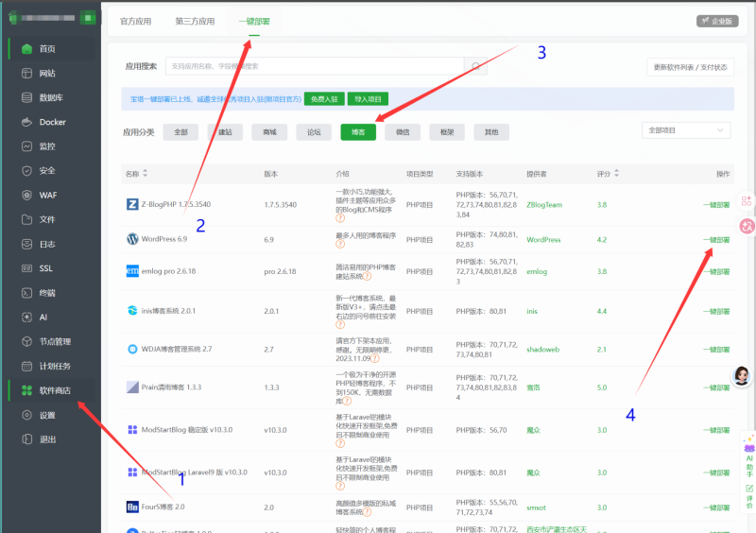Open the 设置 settings gear icon

[x=27, y=415]
